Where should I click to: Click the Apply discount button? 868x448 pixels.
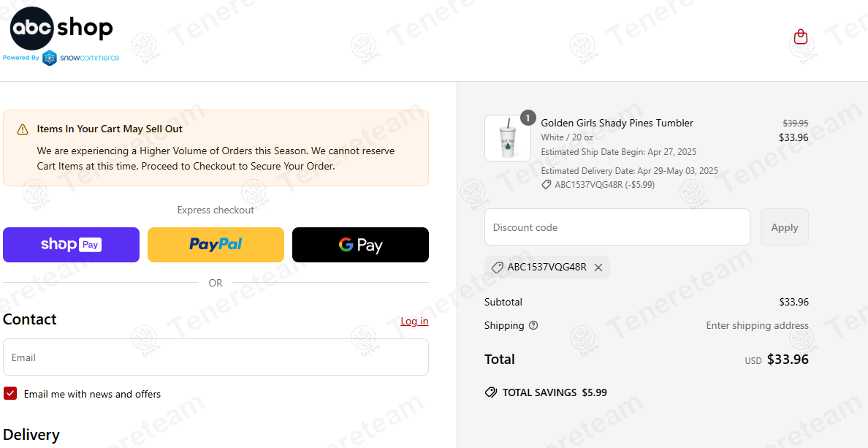coord(784,227)
